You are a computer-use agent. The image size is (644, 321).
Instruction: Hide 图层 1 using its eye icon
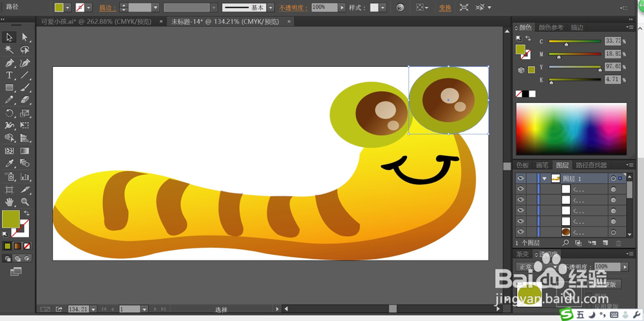coord(521,178)
